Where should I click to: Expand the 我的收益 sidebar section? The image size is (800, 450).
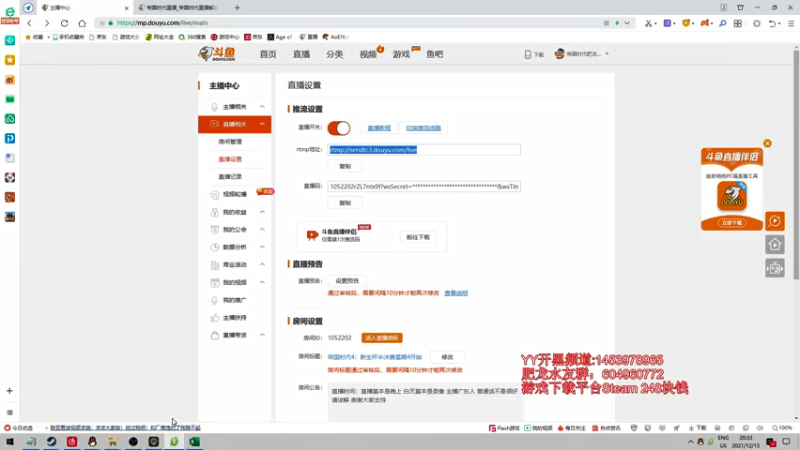(235, 212)
